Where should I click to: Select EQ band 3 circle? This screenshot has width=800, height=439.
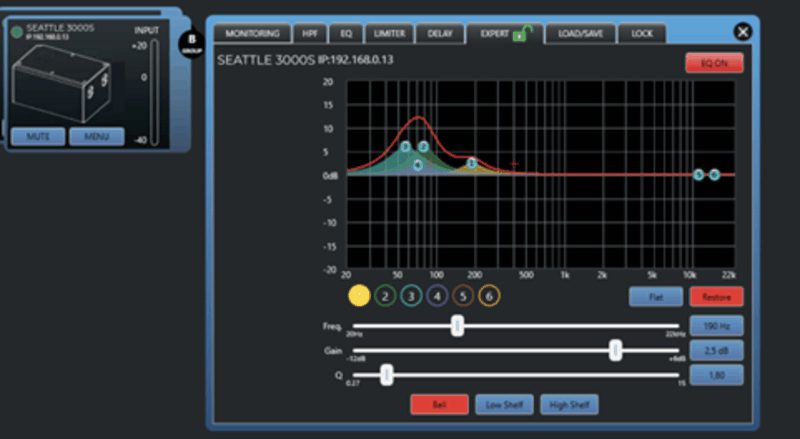411,296
